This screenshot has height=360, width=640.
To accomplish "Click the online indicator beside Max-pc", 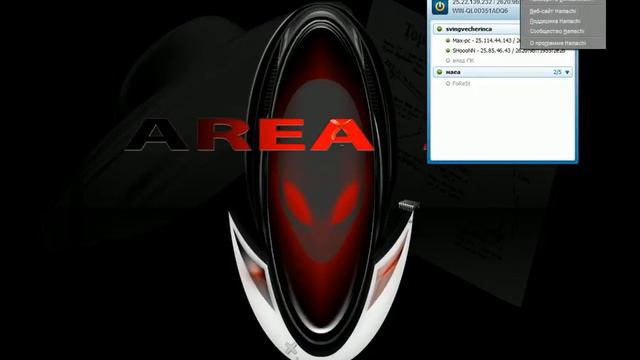I will click(448, 40).
